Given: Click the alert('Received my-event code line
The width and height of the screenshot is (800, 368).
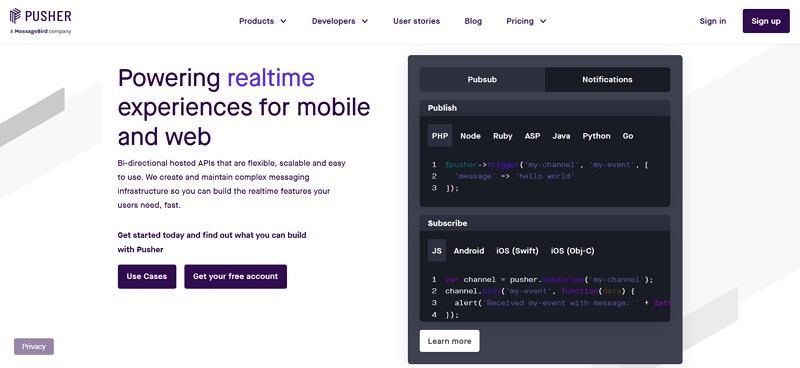Looking at the screenshot, I should click(562, 303).
